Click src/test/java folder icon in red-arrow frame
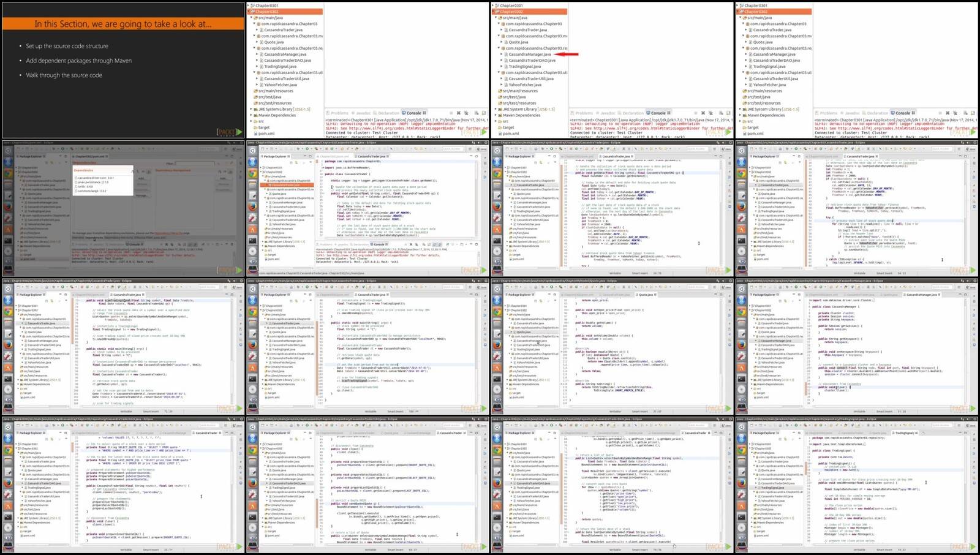The height and width of the screenshot is (555, 980). 500,97
